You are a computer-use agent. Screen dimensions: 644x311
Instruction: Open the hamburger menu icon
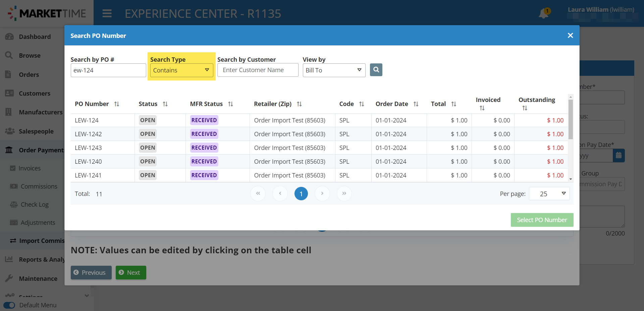[x=107, y=13]
